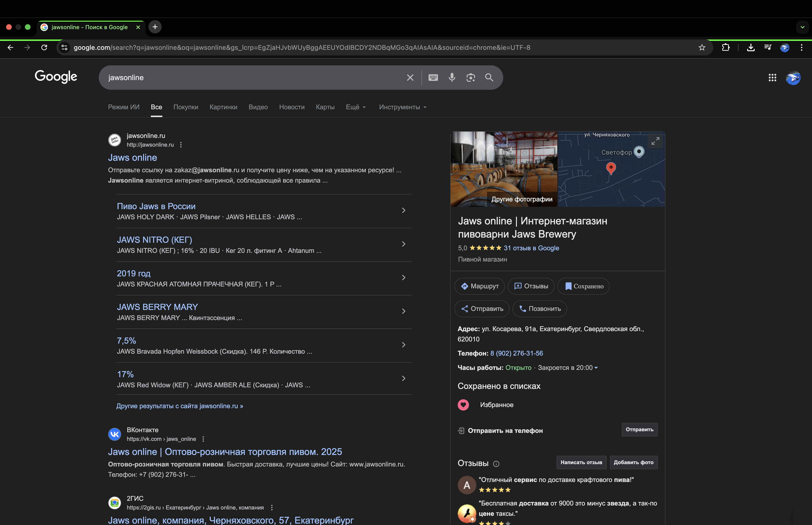This screenshot has height=525, width=812.
Task: Open the Инструменты tools dropdown
Action: [x=402, y=107]
